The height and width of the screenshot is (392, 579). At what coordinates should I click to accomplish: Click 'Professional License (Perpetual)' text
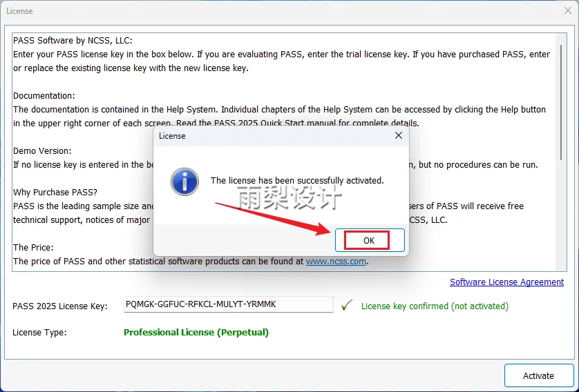tap(196, 332)
